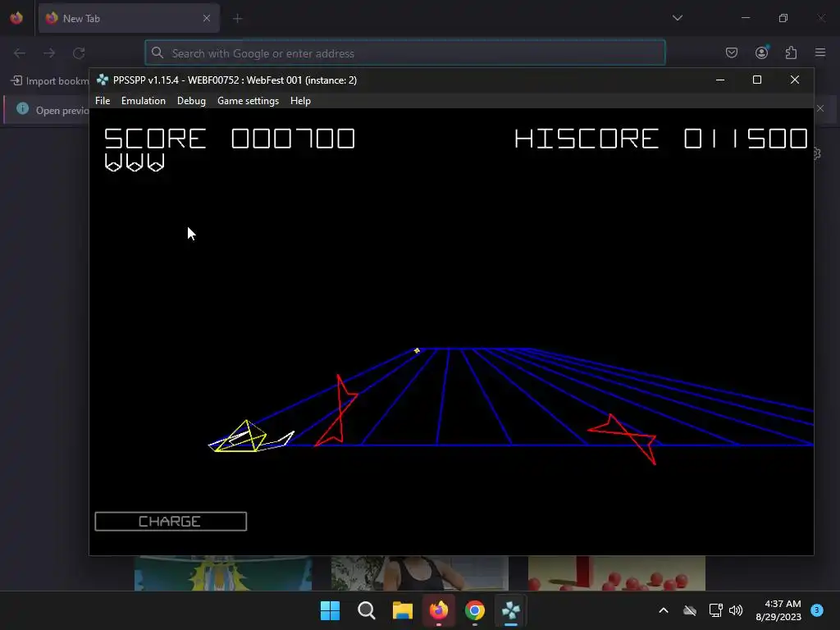The height and width of the screenshot is (630, 840).
Task: Select the New Tab tab in Firefox
Action: pos(129,18)
